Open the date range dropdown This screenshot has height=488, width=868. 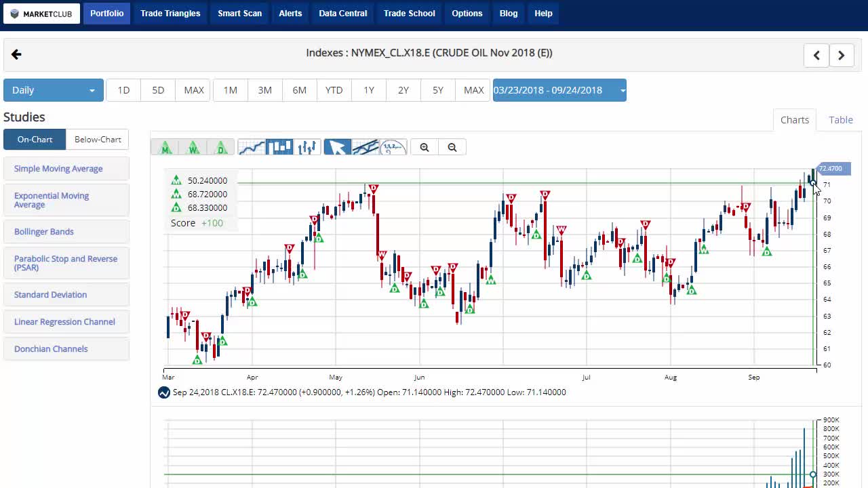coord(559,90)
